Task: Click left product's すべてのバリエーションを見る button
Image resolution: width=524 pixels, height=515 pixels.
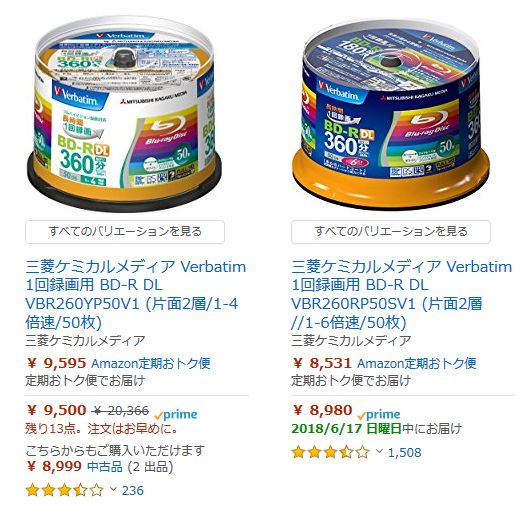Action: pos(125,232)
